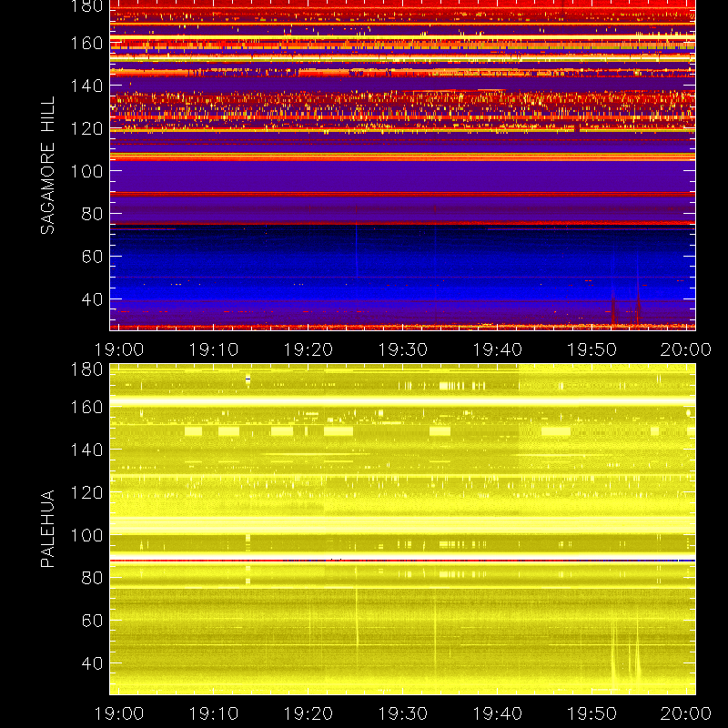Click the 19:10 time label below Sagamore Hill plot

214,349
